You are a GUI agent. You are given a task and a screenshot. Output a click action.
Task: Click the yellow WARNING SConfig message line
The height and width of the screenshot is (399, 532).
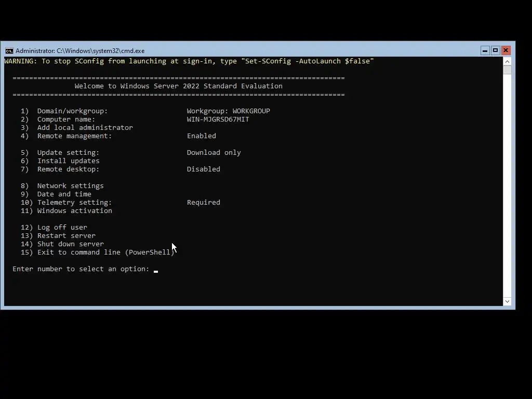click(189, 61)
